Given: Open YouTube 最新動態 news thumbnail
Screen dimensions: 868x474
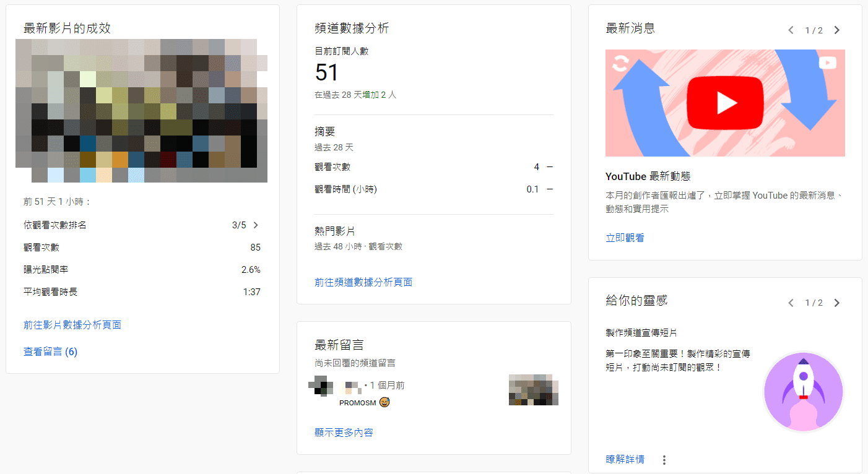Looking at the screenshot, I should (725, 103).
